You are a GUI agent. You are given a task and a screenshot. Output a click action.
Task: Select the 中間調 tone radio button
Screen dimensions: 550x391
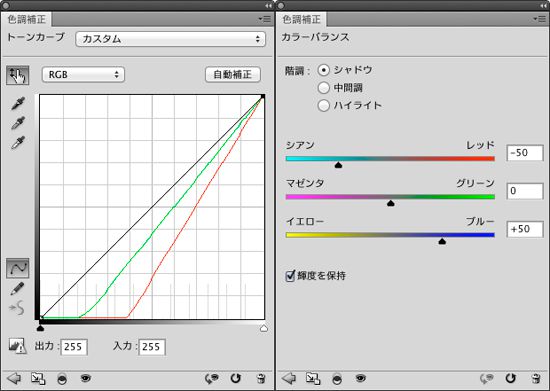point(323,88)
